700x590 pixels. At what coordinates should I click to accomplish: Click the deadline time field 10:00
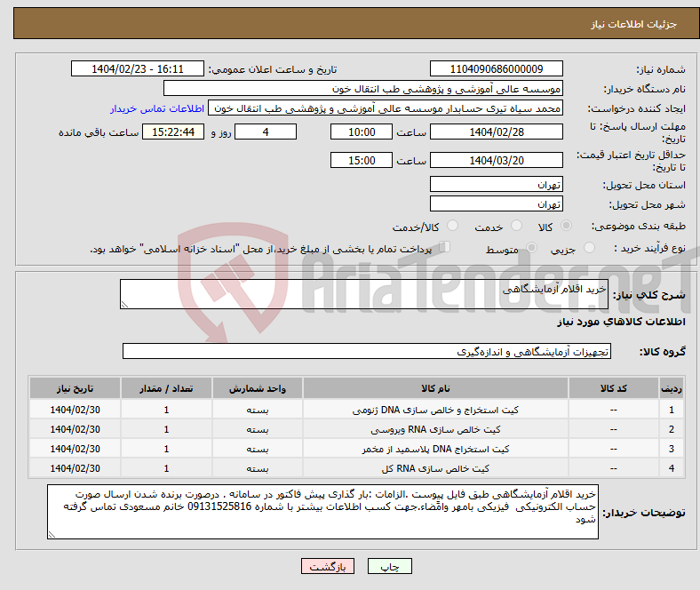coord(362,132)
